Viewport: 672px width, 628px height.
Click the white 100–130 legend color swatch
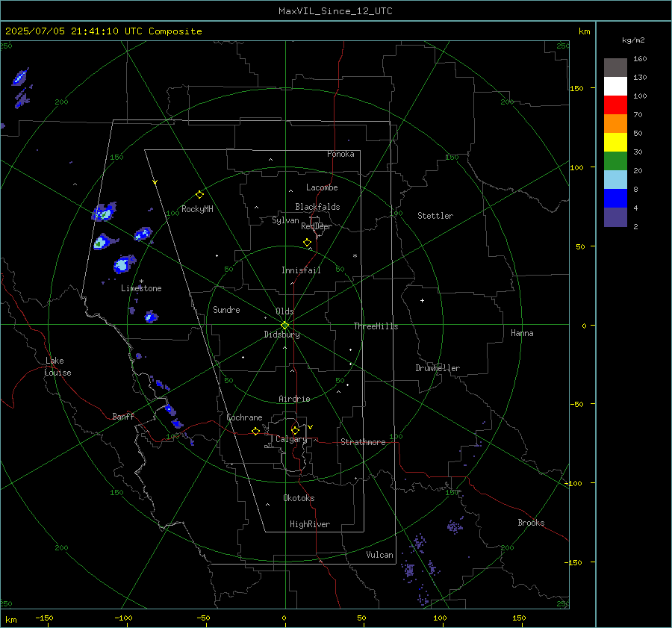[615, 87]
